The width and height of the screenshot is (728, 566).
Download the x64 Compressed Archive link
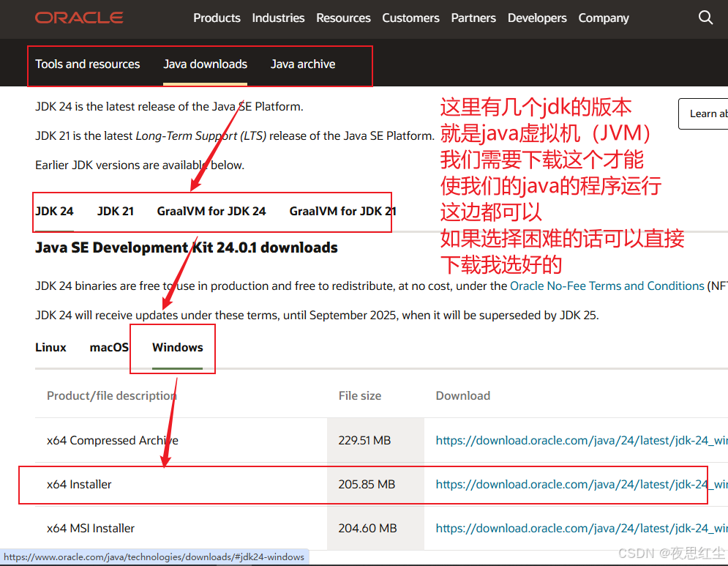[581, 441]
